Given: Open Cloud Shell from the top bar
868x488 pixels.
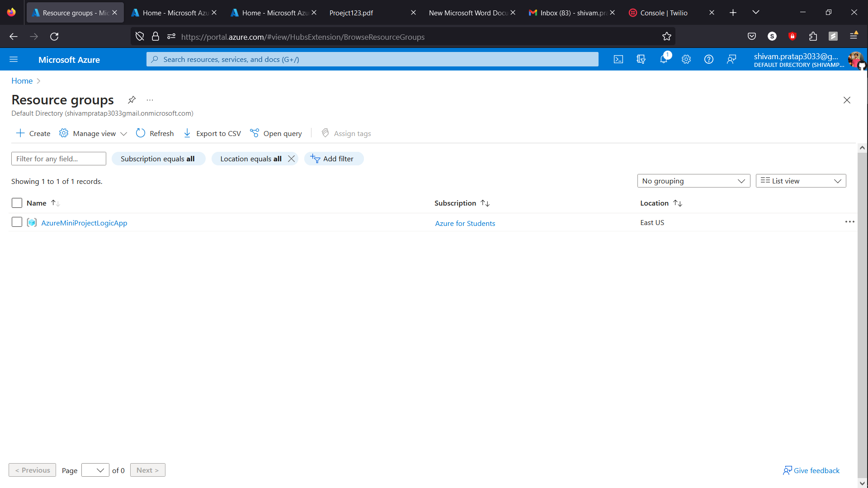Looking at the screenshot, I should (x=618, y=59).
